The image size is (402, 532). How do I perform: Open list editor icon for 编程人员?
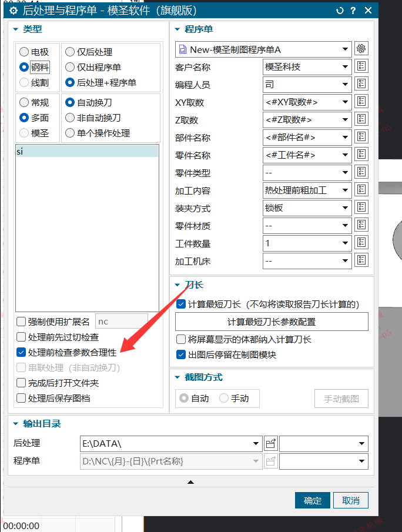pos(361,84)
